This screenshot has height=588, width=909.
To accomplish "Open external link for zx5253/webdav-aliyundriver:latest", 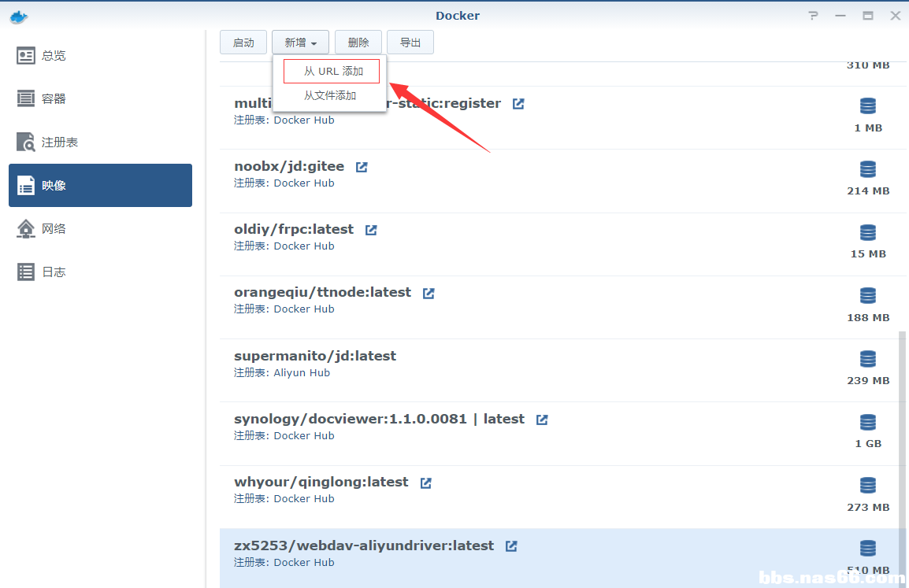I will tap(511, 545).
